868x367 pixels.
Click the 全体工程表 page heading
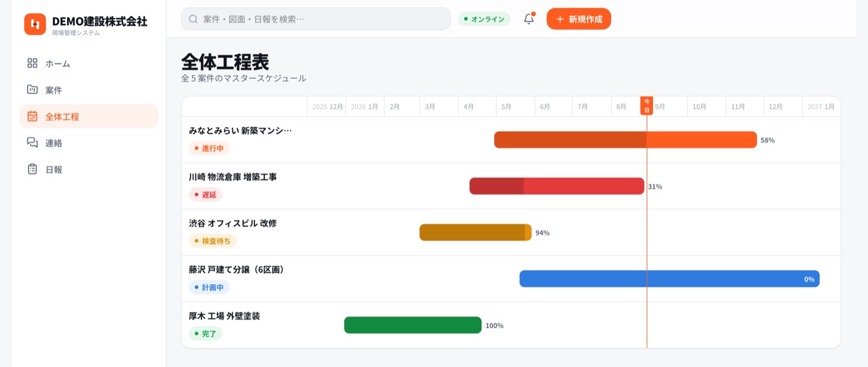pyautogui.click(x=225, y=61)
